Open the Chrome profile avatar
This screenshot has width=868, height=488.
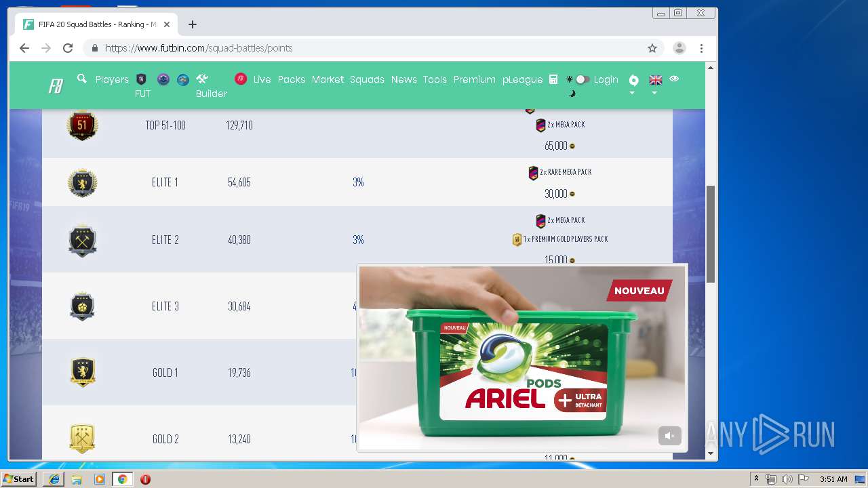[x=679, y=48]
